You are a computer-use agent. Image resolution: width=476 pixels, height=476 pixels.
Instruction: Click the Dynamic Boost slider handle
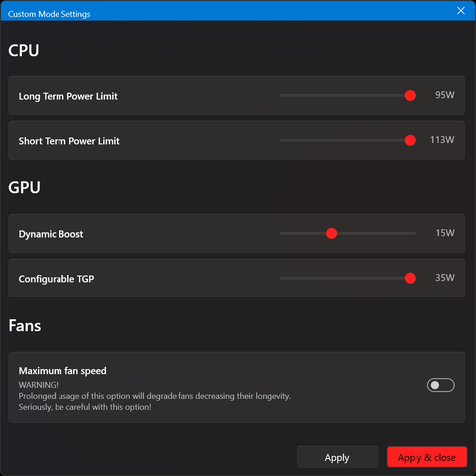tap(331, 233)
